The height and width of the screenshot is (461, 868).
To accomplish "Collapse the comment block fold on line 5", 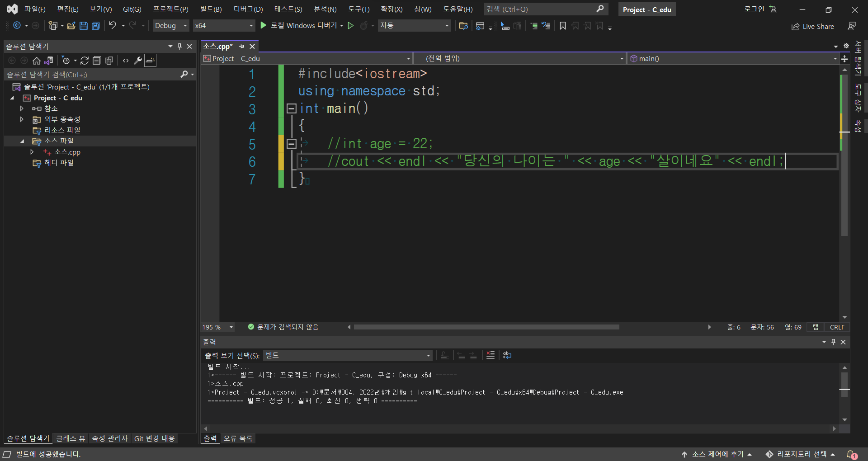I will [292, 144].
